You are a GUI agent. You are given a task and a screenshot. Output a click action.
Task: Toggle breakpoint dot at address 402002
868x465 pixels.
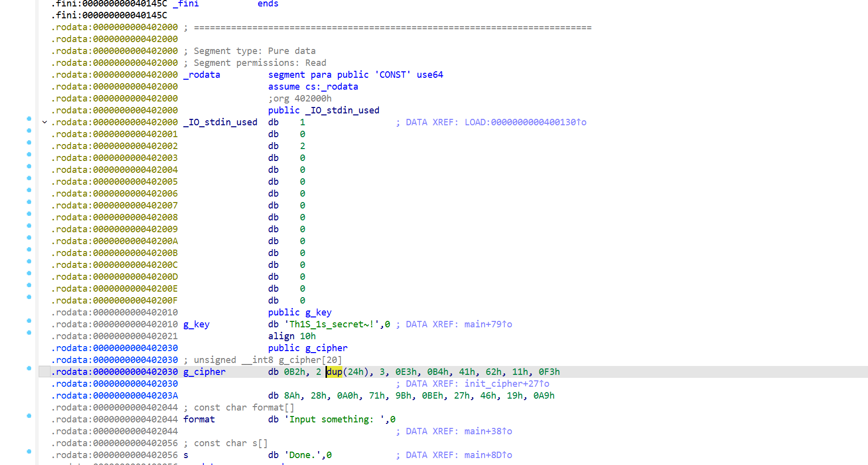coord(29,143)
